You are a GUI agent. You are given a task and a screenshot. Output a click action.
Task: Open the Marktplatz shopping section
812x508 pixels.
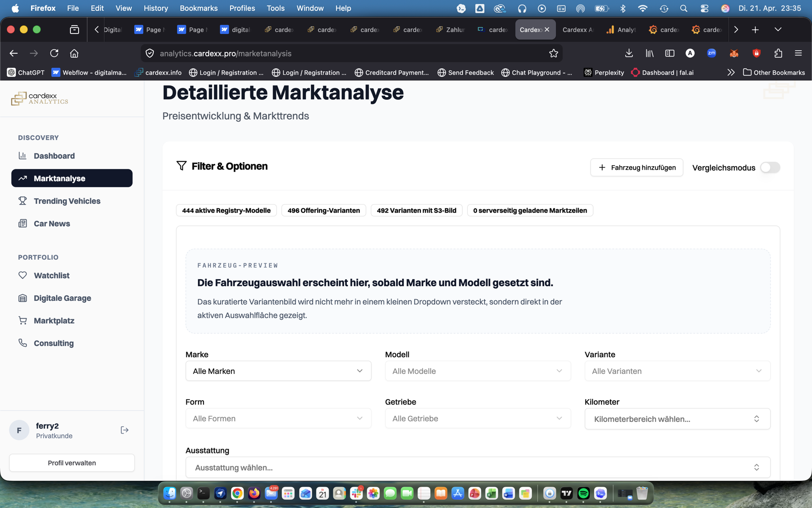coord(54,320)
